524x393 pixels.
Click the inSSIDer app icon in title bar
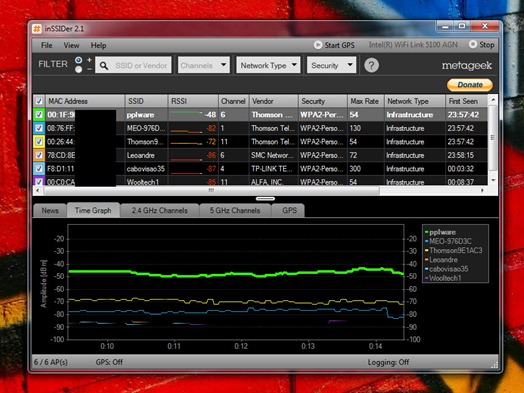pos(37,28)
